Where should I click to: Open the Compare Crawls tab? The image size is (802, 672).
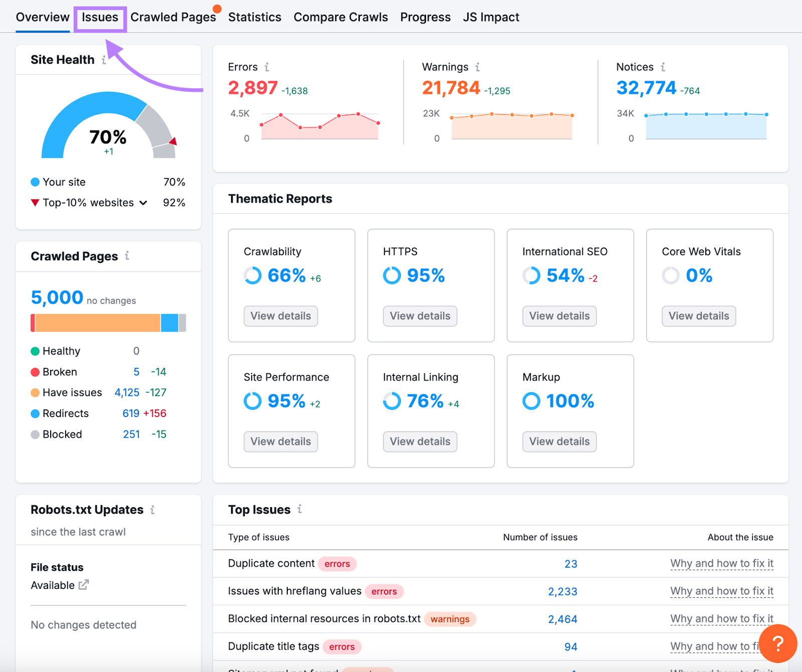340,18
